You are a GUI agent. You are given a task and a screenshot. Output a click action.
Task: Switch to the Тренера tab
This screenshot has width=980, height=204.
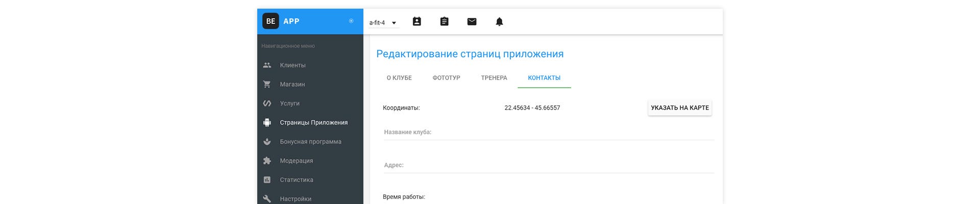coord(494,78)
